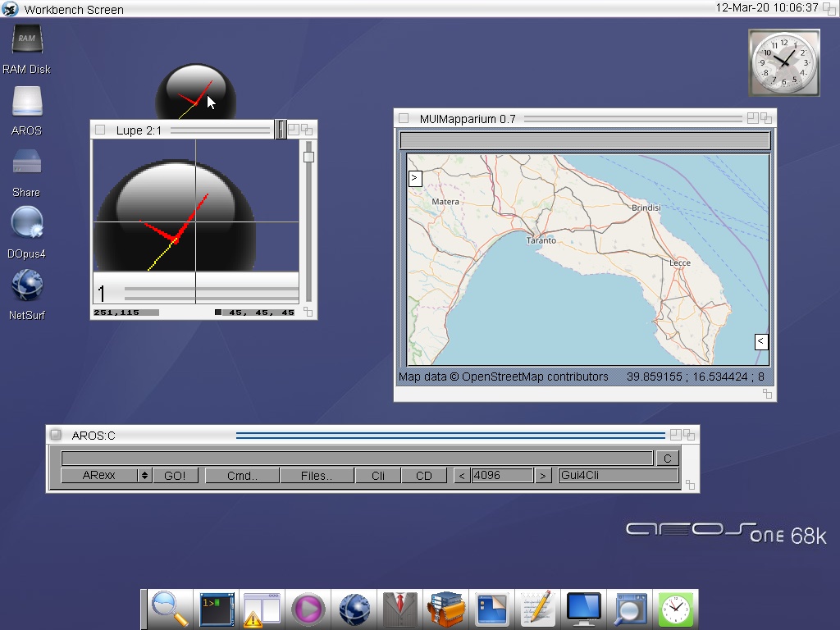Viewport: 840px width, 630px height.
Task: Open the monitor display dock icon
Action: coord(584,609)
